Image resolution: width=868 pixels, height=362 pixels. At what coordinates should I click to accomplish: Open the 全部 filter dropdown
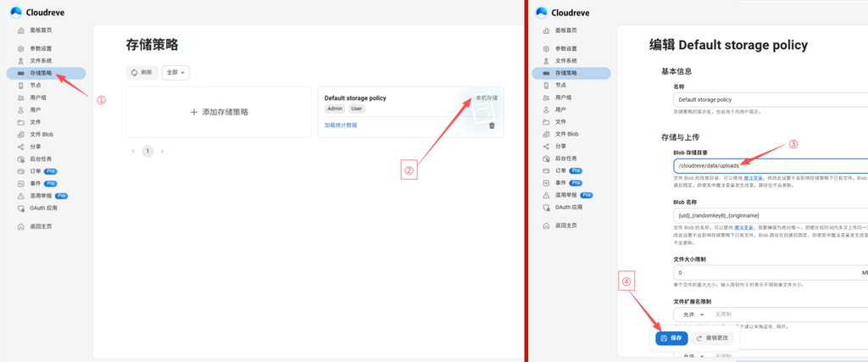click(x=175, y=73)
